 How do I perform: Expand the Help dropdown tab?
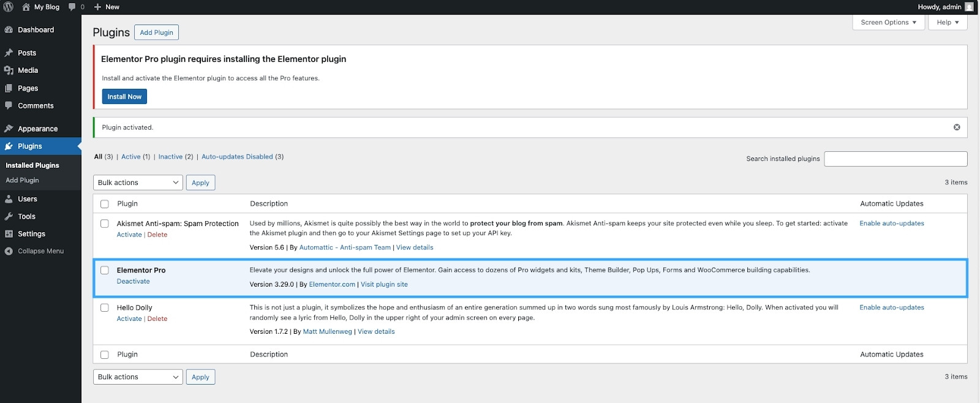click(947, 23)
